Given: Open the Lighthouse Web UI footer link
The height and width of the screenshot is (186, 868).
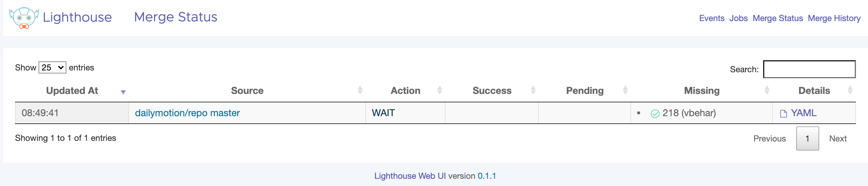Looking at the screenshot, I should click(410, 176).
